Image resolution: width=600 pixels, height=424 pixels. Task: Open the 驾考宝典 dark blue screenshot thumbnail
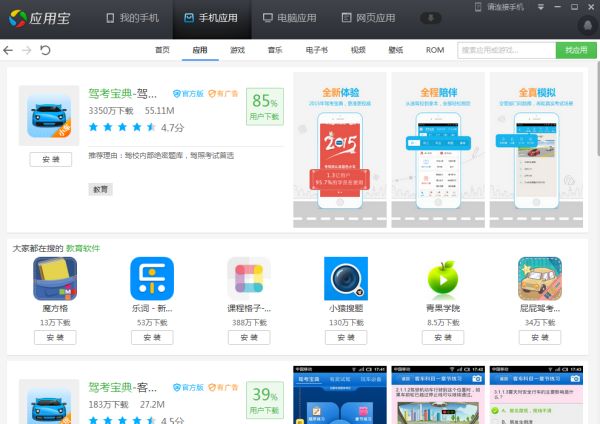tap(340, 395)
